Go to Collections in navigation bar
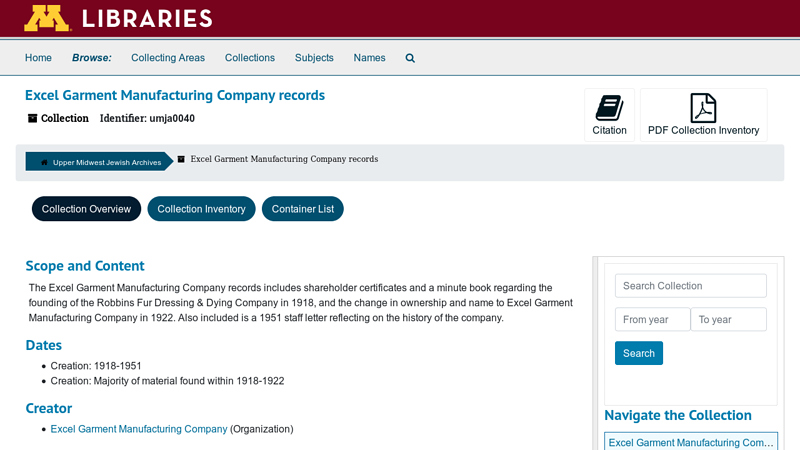Image resolution: width=800 pixels, height=450 pixels. click(x=250, y=58)
